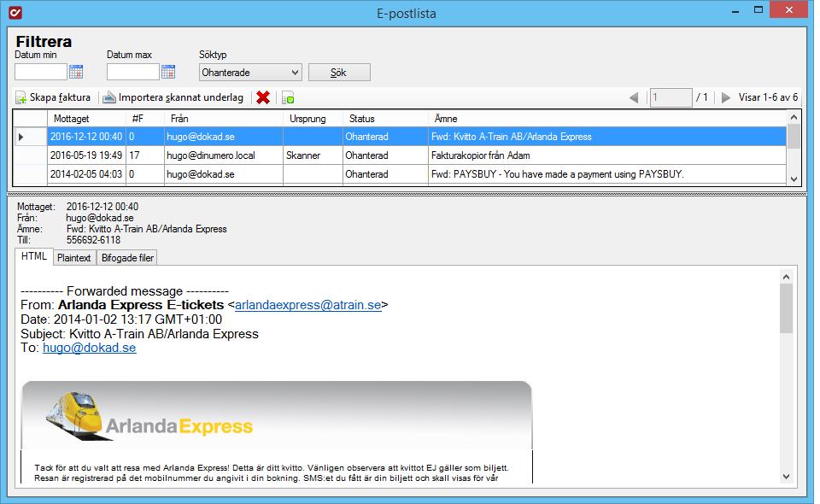Click the Visar 1-6 av 6 label
This screenshot has height=504, width=820.
tap(768, 97)
